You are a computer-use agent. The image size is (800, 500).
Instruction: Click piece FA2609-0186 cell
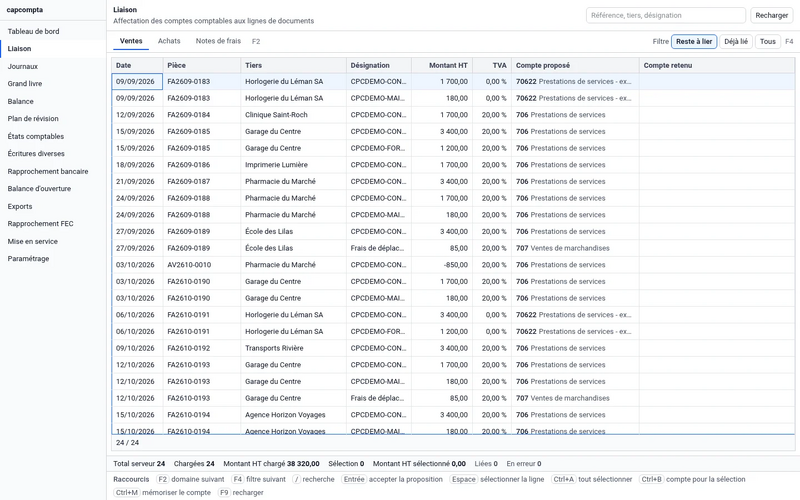[202, 165]
